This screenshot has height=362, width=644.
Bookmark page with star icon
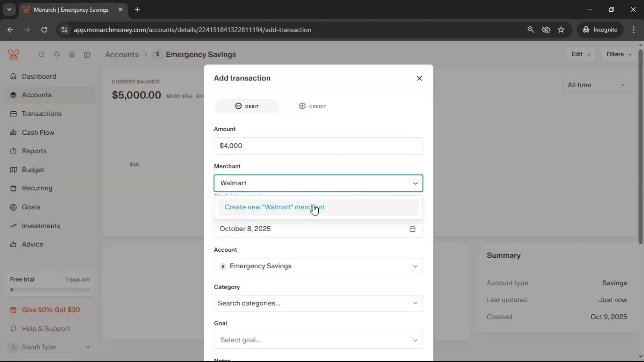click(x=561, y=30)
